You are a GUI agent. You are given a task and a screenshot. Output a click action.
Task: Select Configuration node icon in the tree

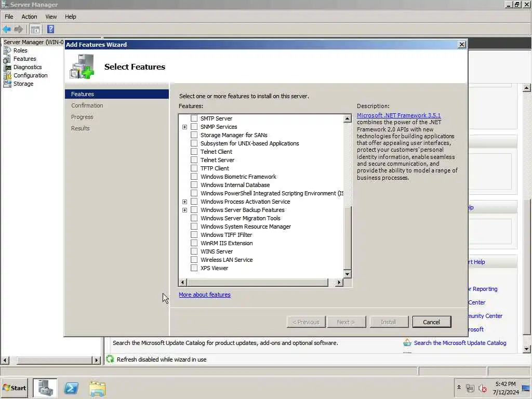[7, 76]
